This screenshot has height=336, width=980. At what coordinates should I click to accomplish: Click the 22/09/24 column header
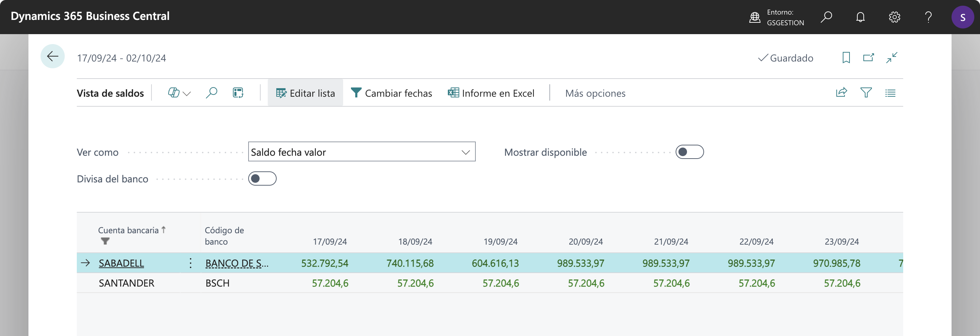756,241
